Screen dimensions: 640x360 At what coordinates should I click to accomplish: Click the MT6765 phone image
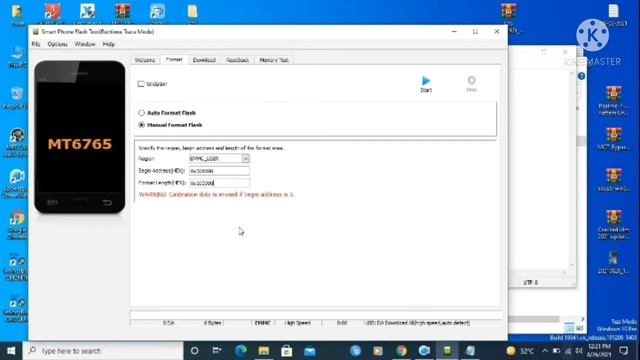click(x=80, y=137)
